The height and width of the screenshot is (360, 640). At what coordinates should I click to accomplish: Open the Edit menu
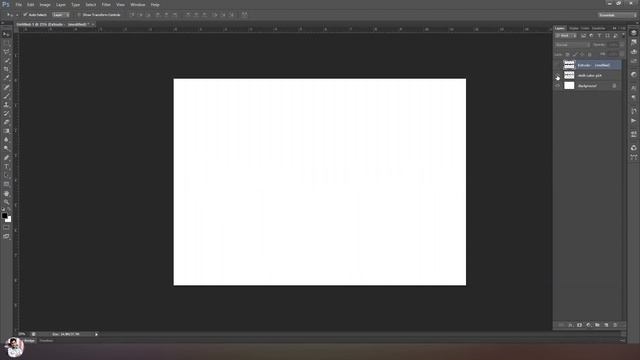(31, 5)
